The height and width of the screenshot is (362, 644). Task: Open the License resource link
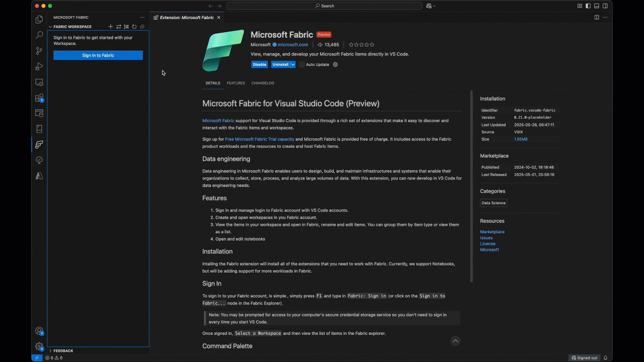487,244
